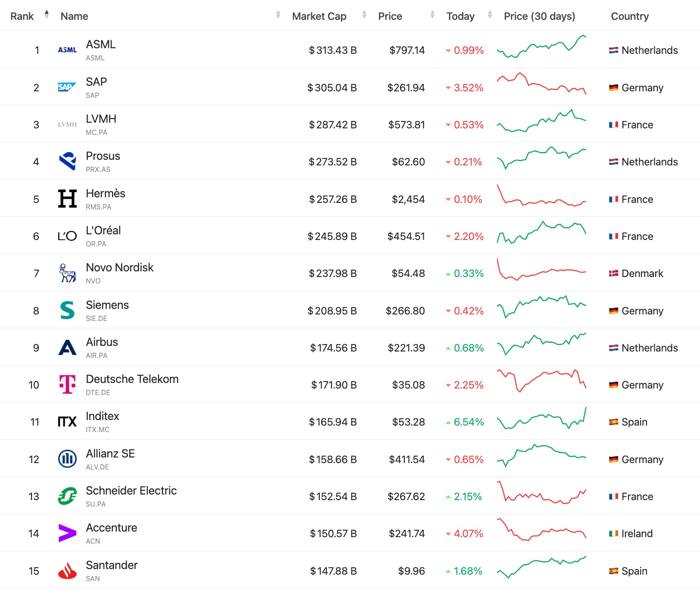Open the Schneider Electric company link
700x591 pixels.
pos(131,491)
